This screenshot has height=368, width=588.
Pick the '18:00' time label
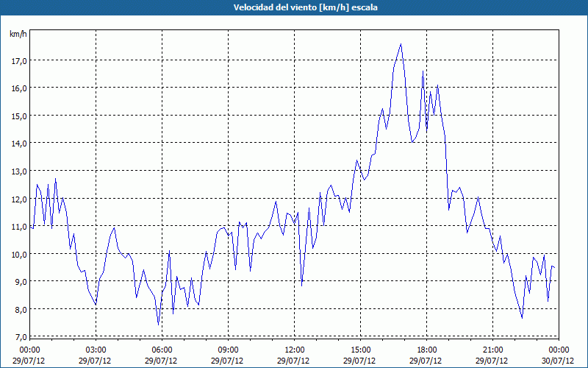tap(427, 350)
